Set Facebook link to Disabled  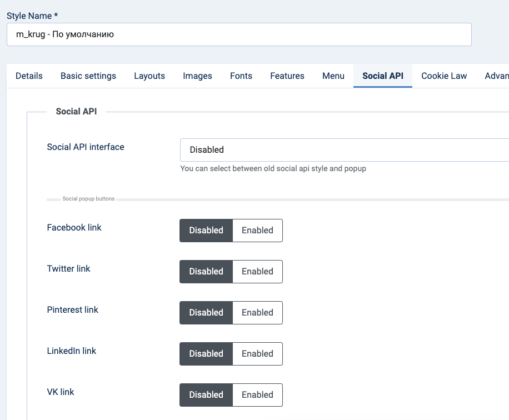coord(206,231)
